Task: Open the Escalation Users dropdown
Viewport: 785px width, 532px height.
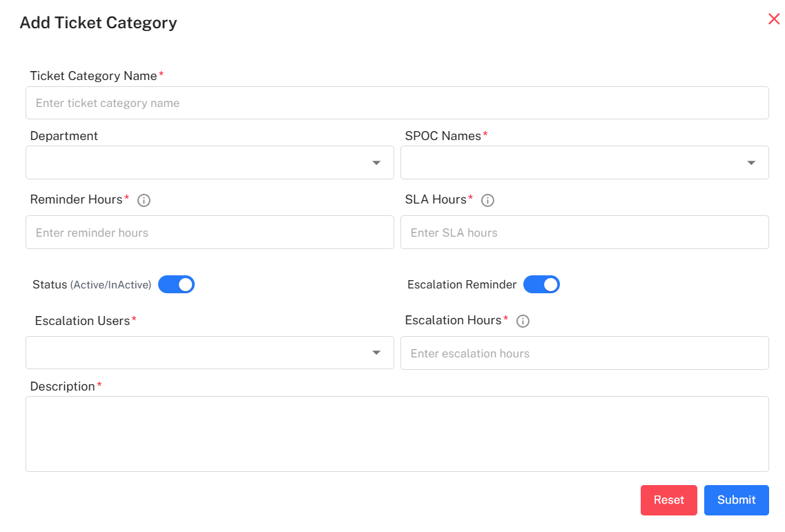Action: [209, 353]
